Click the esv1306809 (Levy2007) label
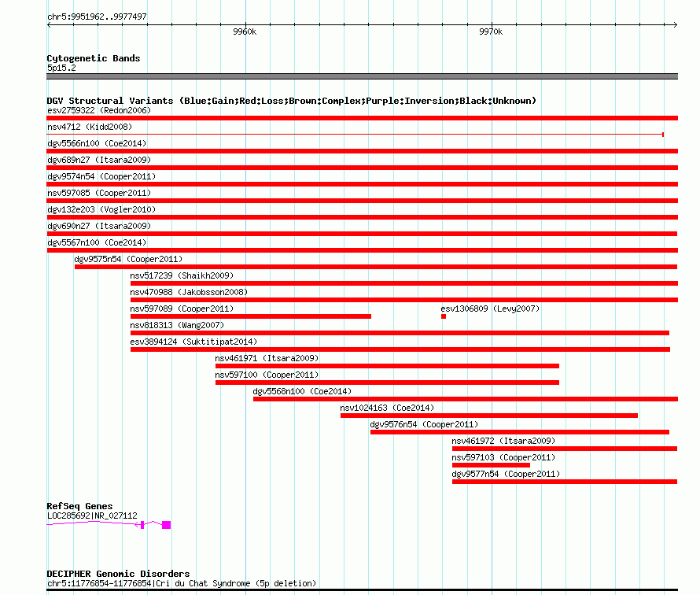The height and width of the screenshot is (595, 700). click(x=490, y=309)
